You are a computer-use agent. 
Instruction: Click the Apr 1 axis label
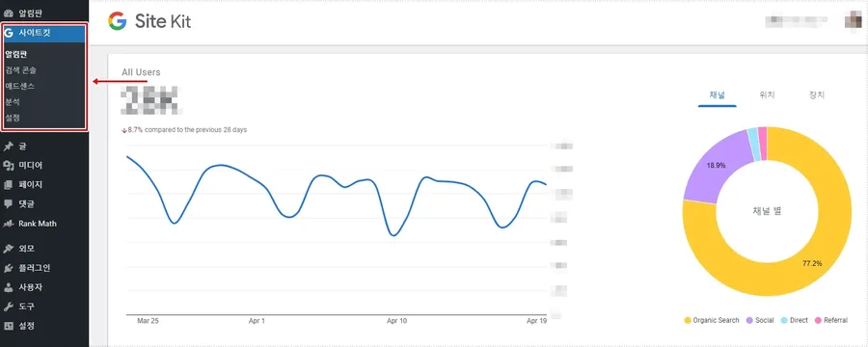(257, 321)
